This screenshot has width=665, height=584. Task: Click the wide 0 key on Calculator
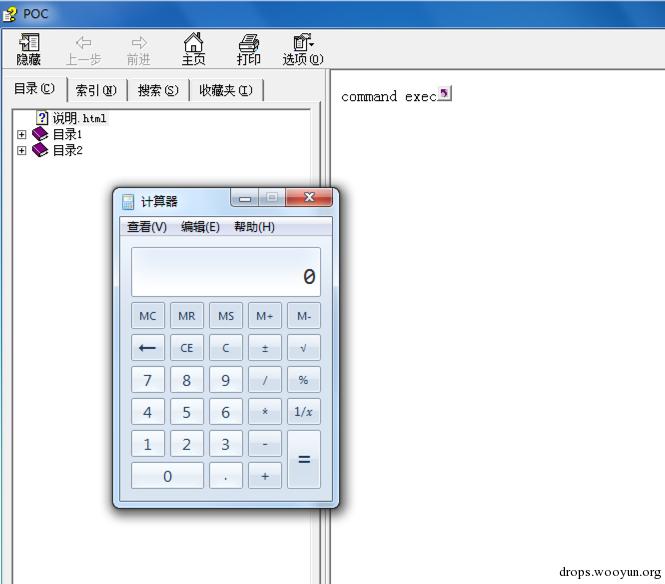point(167,475)
